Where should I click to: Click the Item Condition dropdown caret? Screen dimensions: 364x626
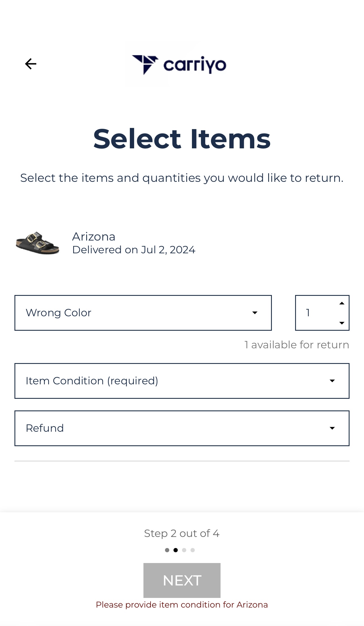332,381
